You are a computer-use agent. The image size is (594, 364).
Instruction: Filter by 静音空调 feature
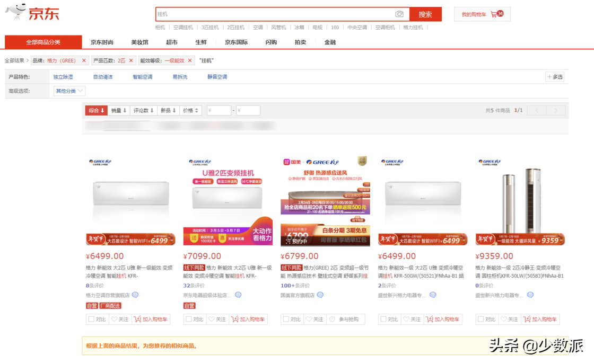tap(217, 77)
